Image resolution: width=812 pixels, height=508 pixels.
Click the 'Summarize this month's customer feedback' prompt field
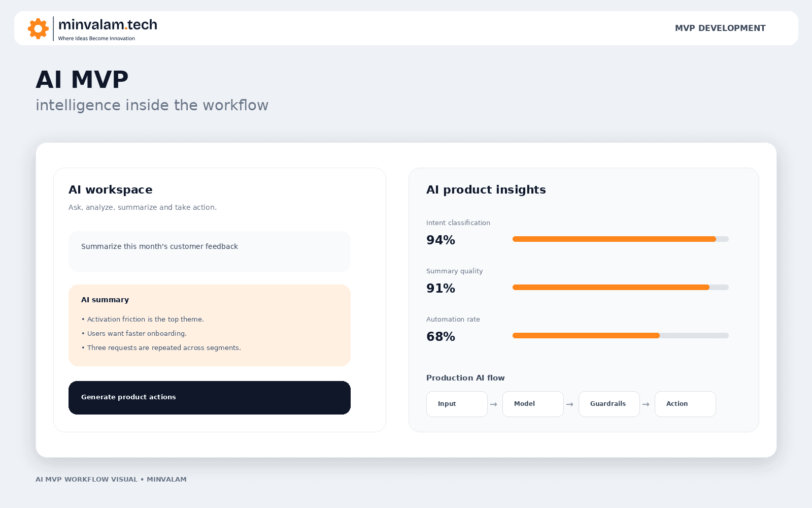tap(210, 251)
